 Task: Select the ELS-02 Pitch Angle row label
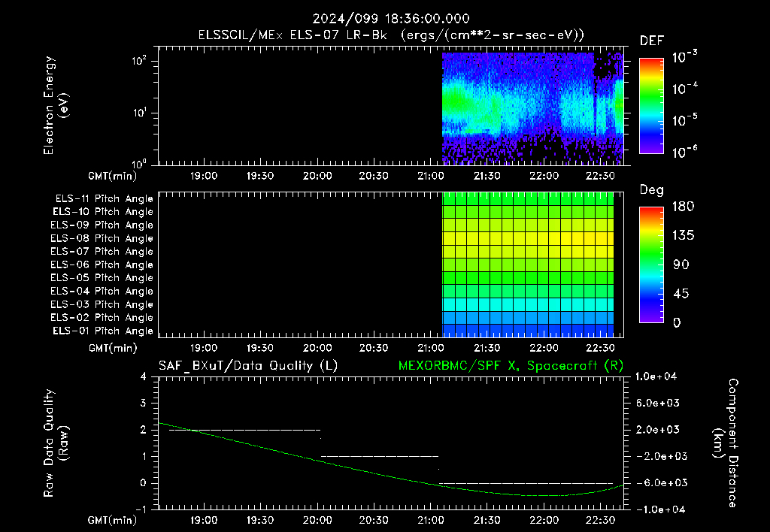[x=102, y=318]
